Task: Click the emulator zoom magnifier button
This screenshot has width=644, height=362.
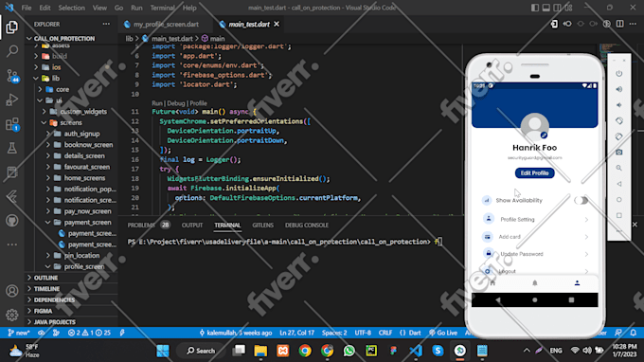Action: 619,168
